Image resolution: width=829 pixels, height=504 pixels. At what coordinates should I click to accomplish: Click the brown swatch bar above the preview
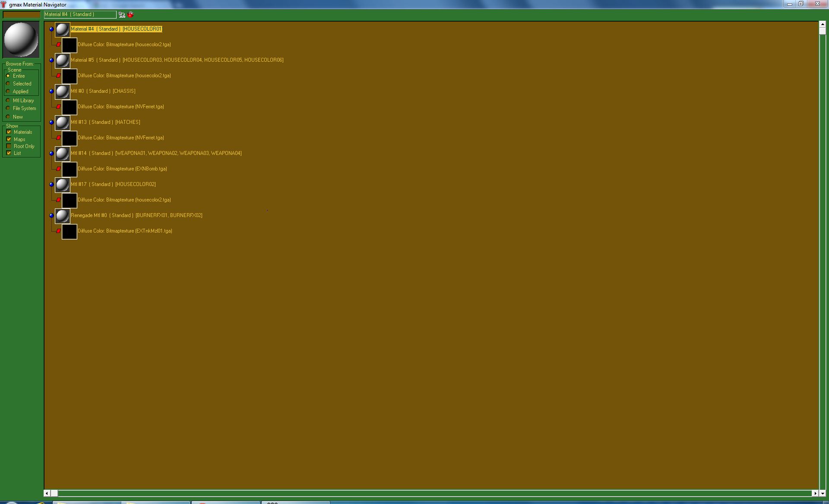[22, 15]
